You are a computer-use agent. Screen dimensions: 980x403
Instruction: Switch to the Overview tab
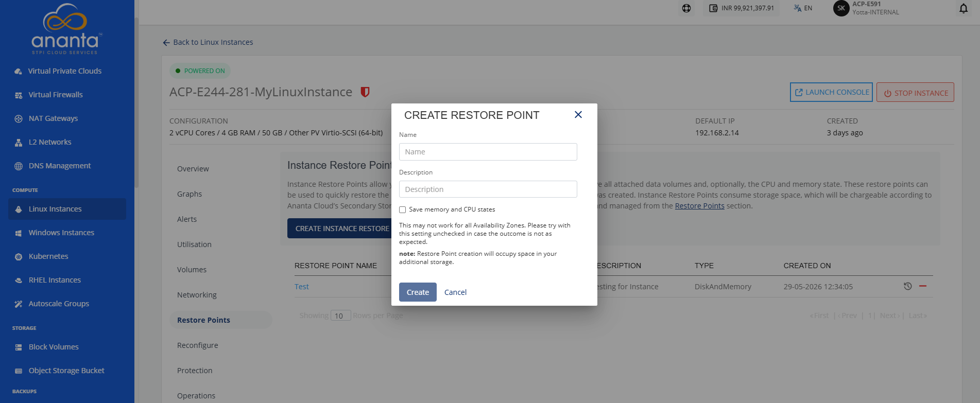[x=193, y=169]
